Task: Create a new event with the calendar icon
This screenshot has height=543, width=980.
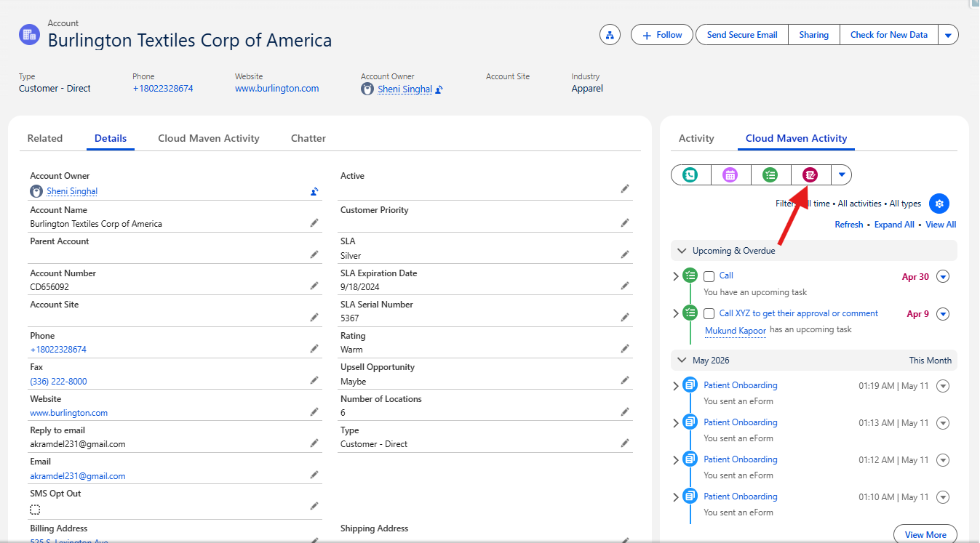Action: 730,174
